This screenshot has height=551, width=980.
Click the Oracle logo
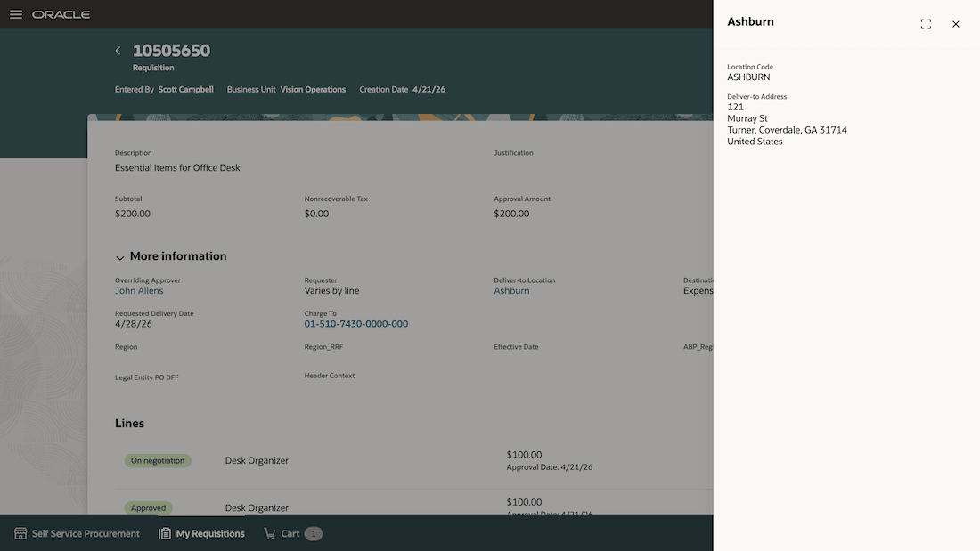[61, 14]
